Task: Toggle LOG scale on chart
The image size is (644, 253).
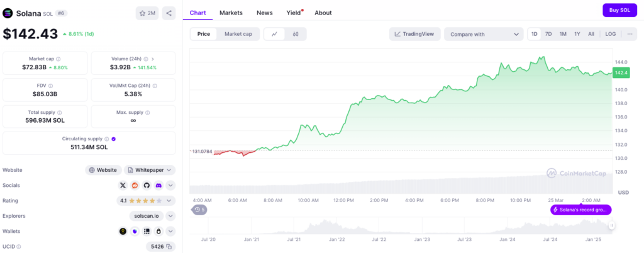Action: point(610,34)
